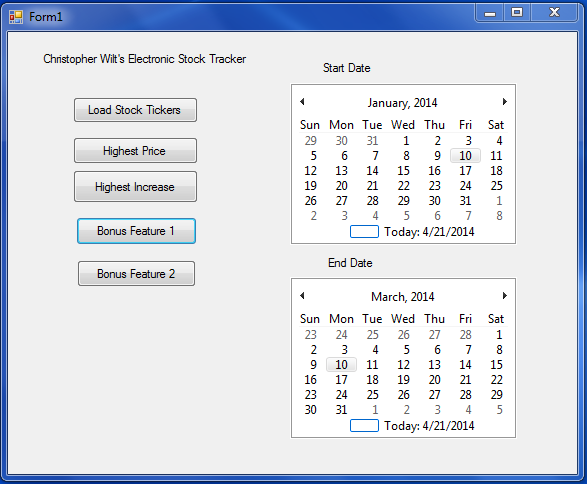Click the Form1 application icon in title bar

click(16, 17)
